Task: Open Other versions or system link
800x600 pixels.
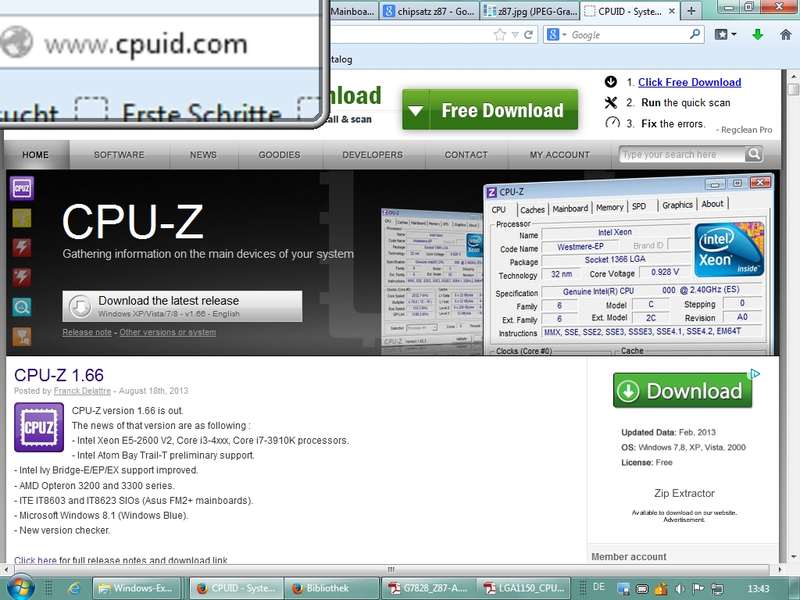Action: pos(167,332)
